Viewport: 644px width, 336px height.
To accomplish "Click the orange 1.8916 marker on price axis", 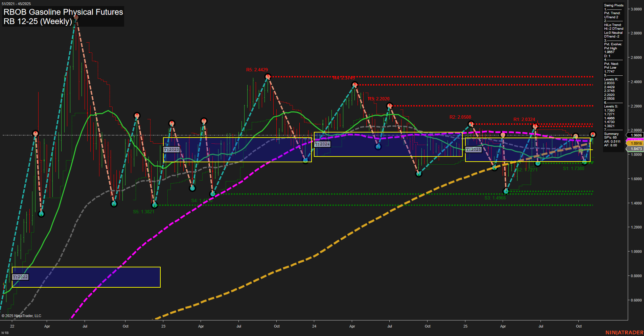I will coord(636,143).
